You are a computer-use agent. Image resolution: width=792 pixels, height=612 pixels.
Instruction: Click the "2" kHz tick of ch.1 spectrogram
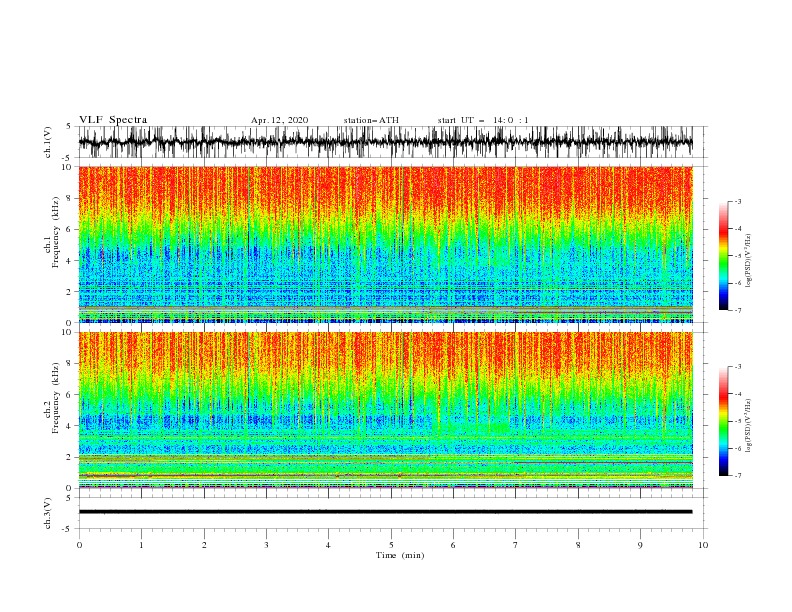click(70, 292)
